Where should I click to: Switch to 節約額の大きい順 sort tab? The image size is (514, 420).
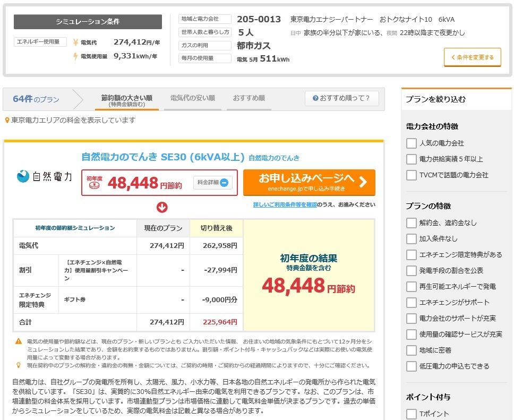pyautogui.click(x=127, y=100)
